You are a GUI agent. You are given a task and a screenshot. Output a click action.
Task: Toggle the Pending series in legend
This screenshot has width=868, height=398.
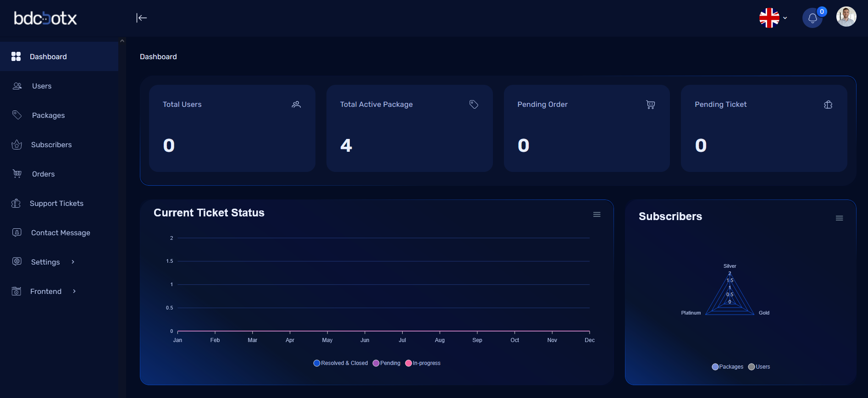pyautogui.click(x=387, y=363)
